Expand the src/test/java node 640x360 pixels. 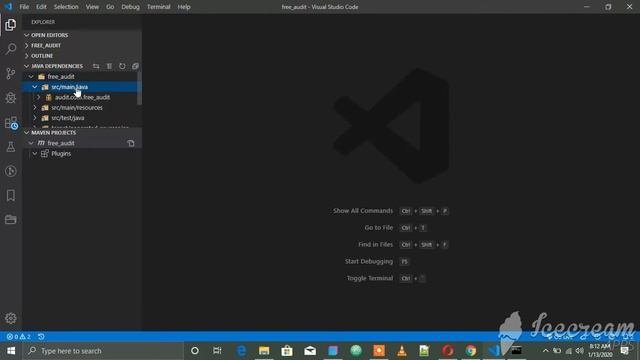coord(35,118)
